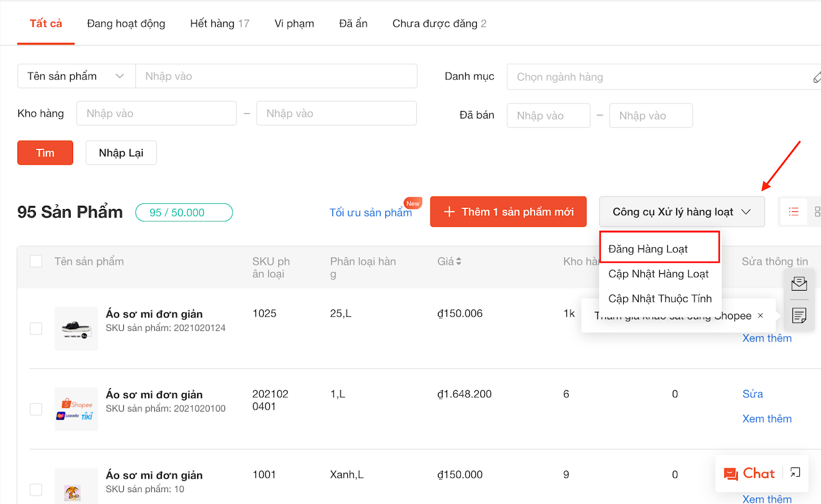Open the Shopee Chat icon
Screen dimensions: 821x504
749,474
